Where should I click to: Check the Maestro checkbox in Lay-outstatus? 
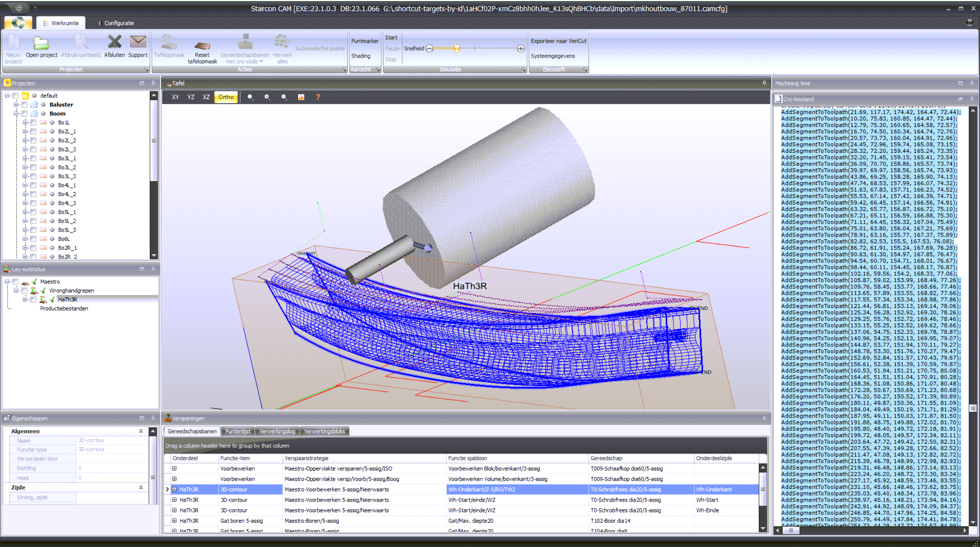[15, 282]
